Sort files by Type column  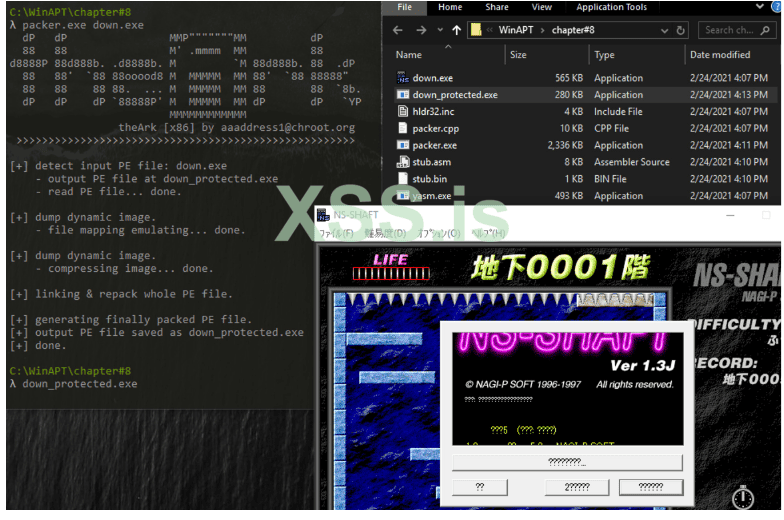(604, 55)
